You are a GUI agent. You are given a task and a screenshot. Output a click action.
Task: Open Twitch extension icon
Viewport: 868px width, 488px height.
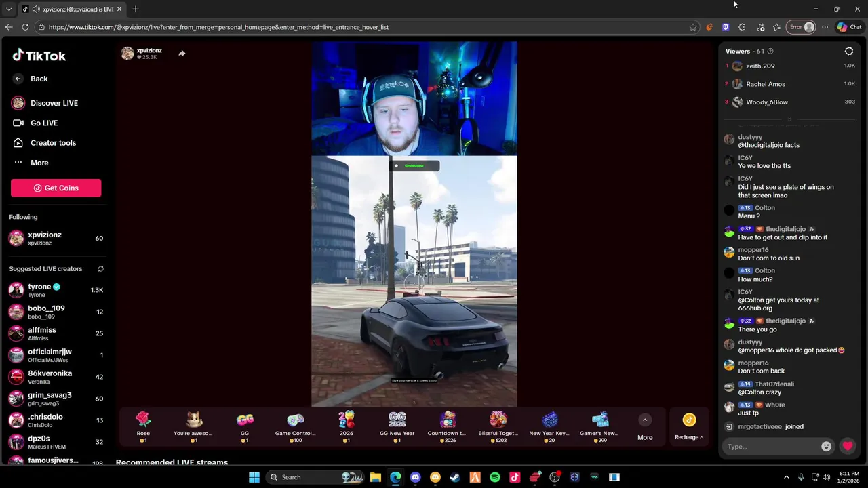[x=726, y=27]
